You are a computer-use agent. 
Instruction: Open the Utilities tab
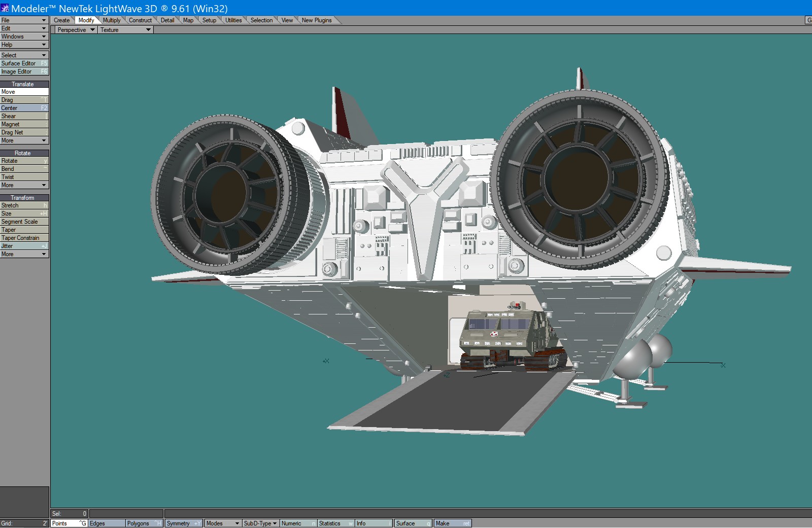(233, 20)
